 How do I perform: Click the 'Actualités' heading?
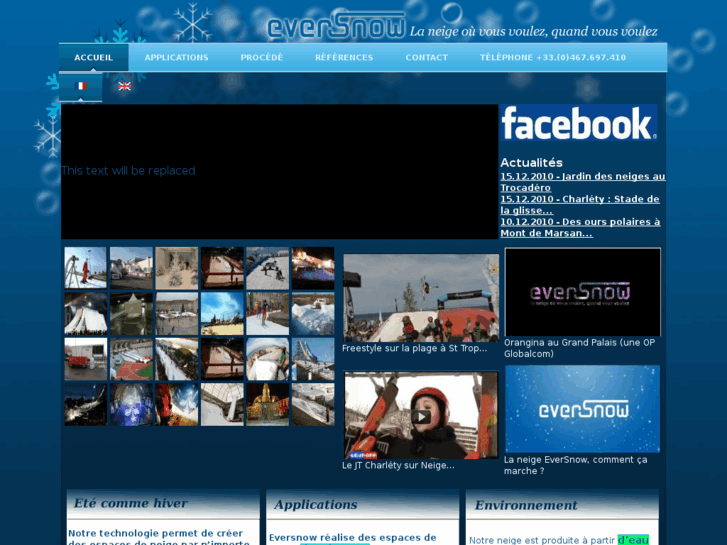(531, 162)
